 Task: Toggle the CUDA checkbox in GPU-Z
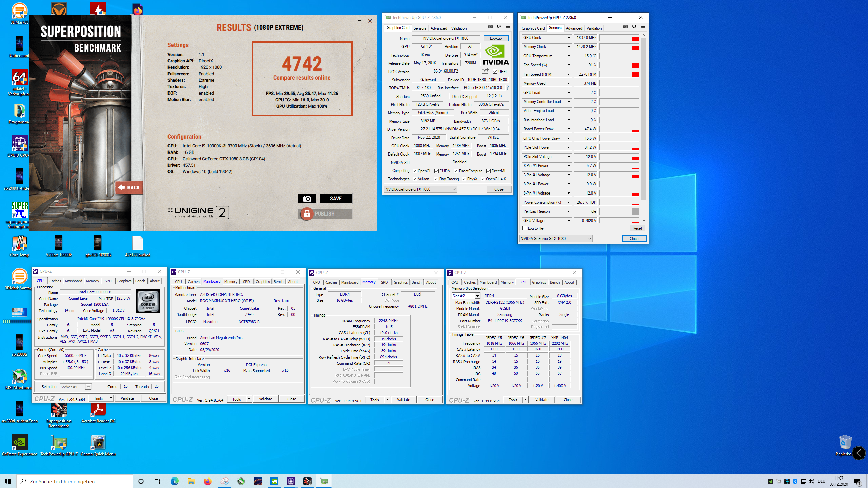tap(436, 171)
